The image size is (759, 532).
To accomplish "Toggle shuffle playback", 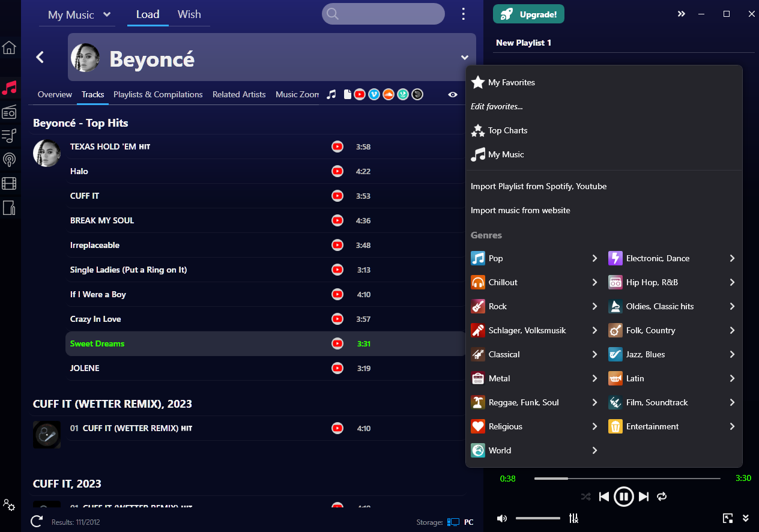I will (586, 497).
